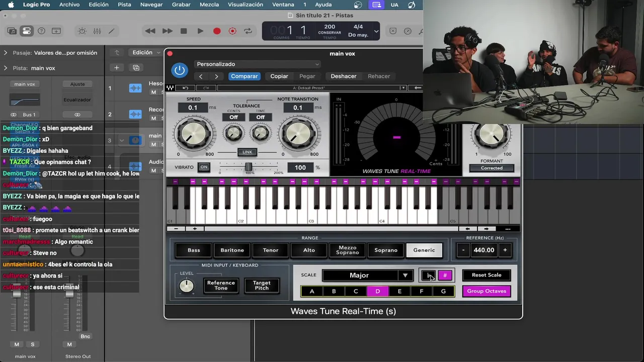Image resolution: width=644 pixels, height=362 pixels.
Task: Click the Play transport button
Action: coord(200,31)
